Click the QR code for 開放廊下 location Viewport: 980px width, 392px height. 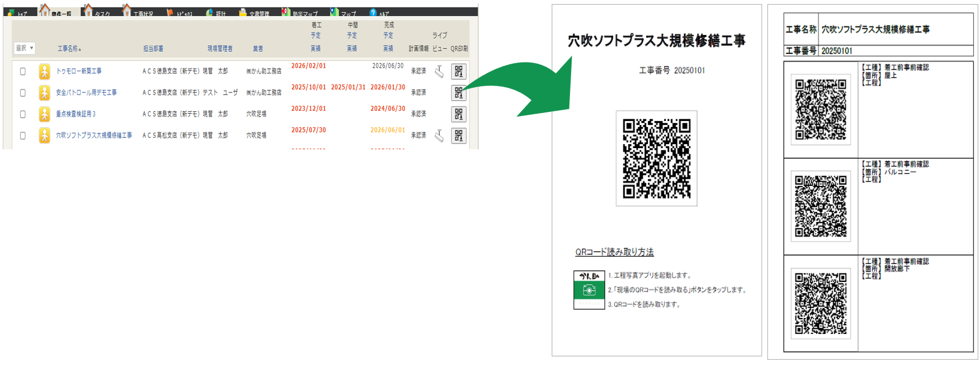821,303
